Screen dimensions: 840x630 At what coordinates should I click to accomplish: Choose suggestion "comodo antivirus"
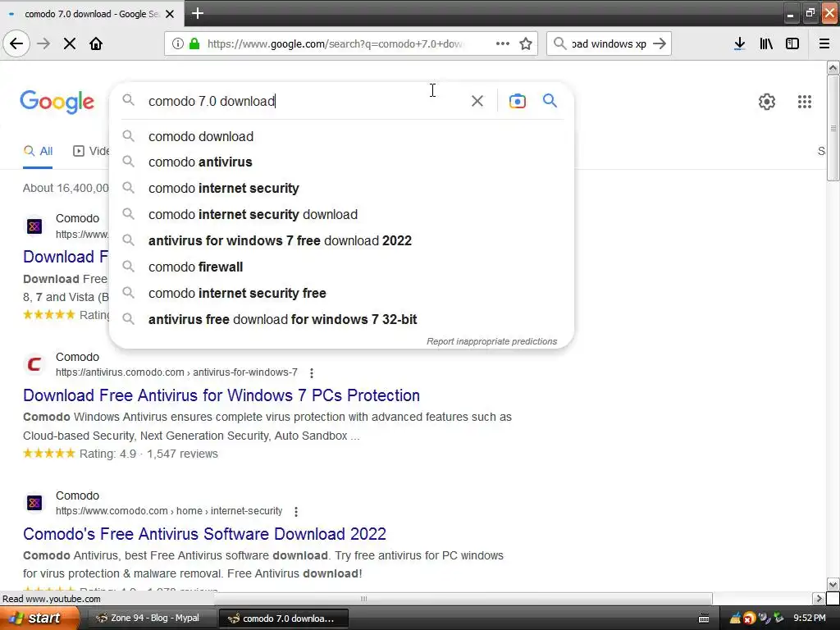pos(341,162)
